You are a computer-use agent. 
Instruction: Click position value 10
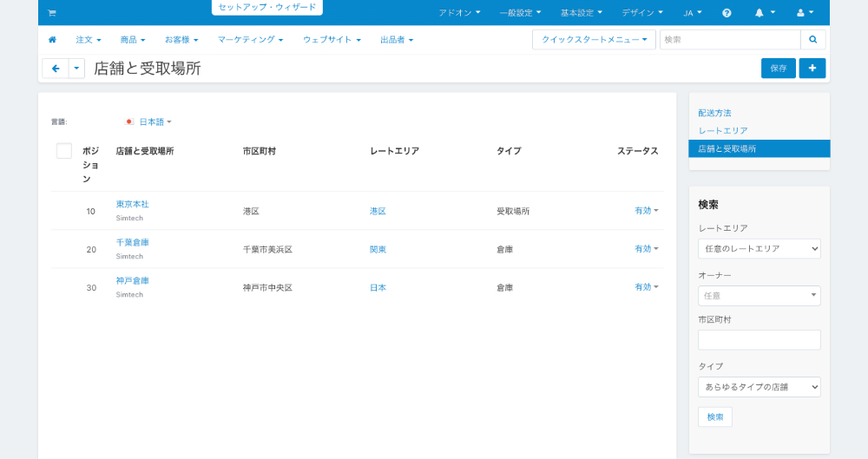91,211
